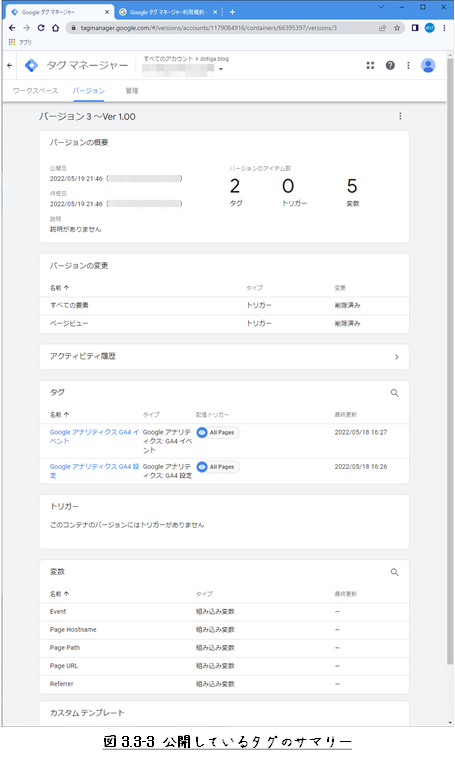Select the Event variable row

coord(224,612)
